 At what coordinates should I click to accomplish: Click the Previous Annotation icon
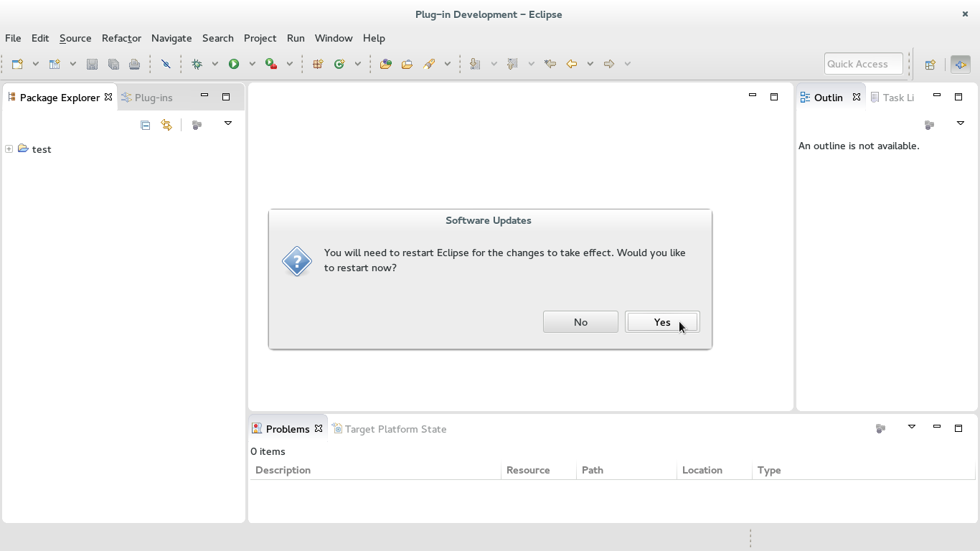coord(512,64)
